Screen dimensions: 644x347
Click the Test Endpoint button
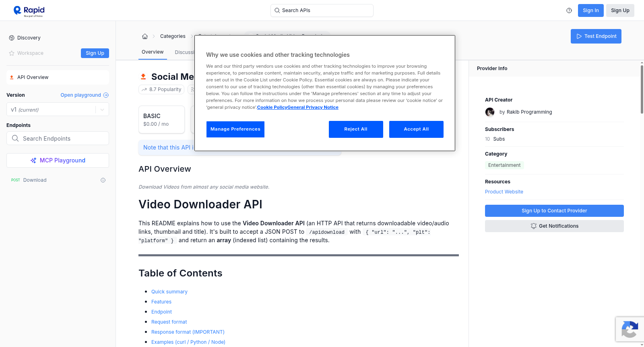pyautogui.click(x=596, y=36)
